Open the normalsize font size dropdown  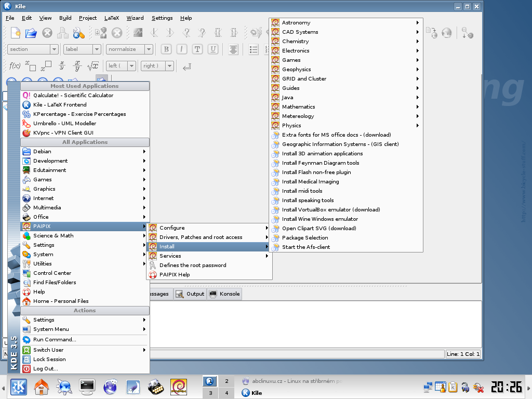129,49
